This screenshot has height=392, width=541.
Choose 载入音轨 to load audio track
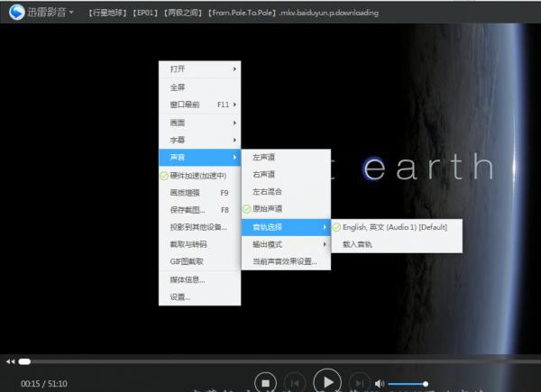click(x=397, y=244)
